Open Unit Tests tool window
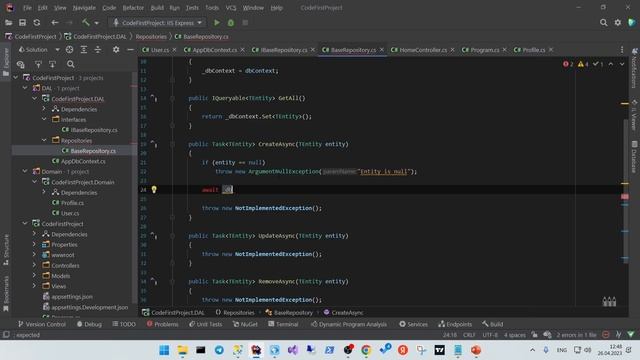 pyautogui.click(x=205, y=324)
